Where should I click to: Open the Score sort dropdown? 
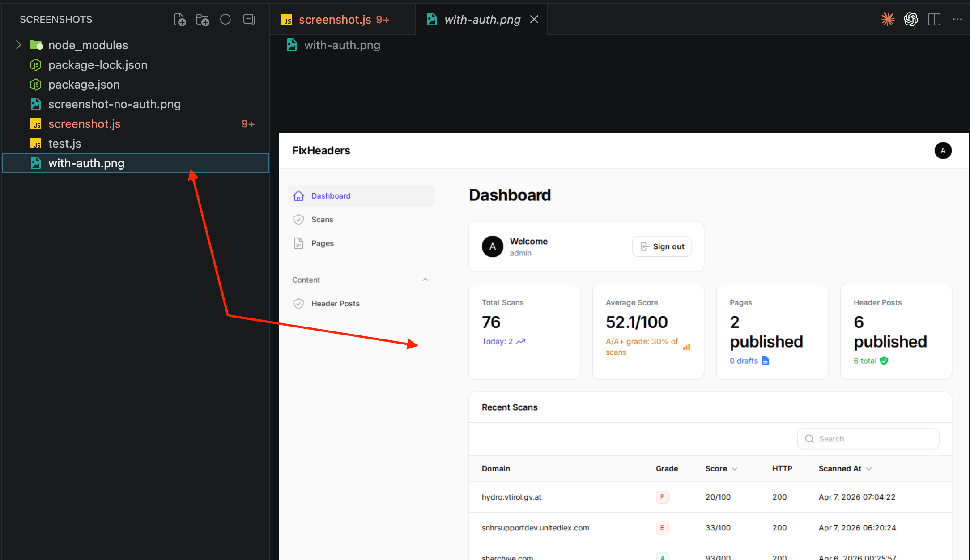734,468
